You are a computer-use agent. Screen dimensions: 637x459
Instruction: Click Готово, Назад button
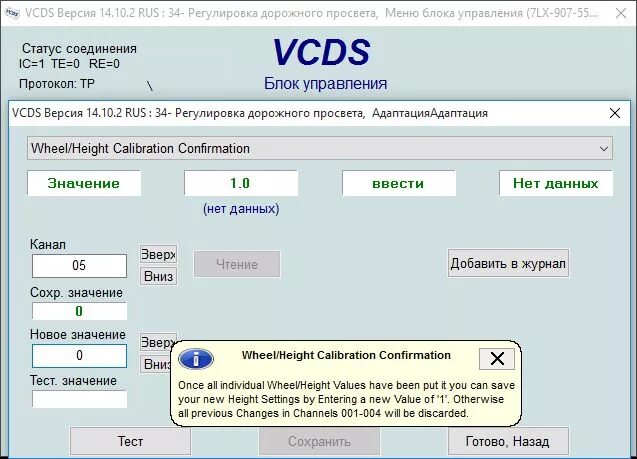click(x=508, y=441)
